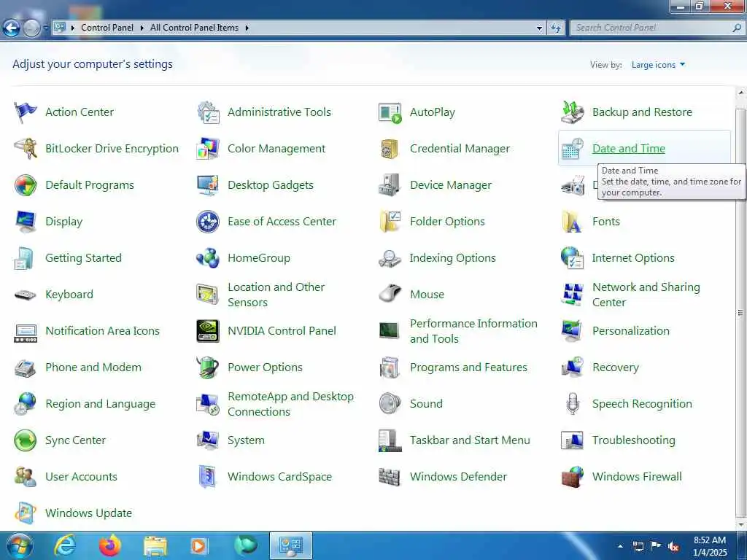
Task: Open the Sync Center link
Action: (75, 440)
